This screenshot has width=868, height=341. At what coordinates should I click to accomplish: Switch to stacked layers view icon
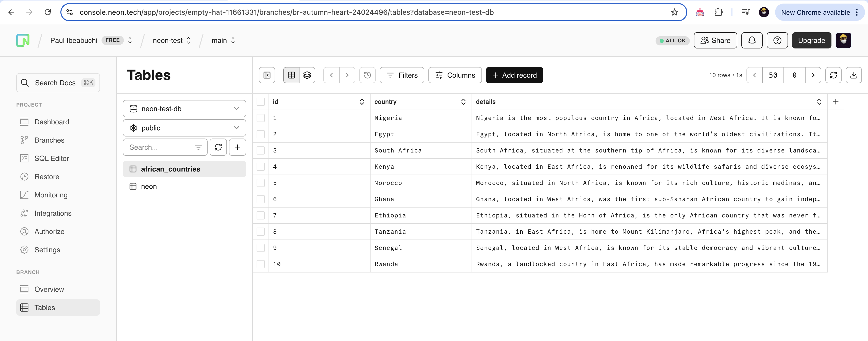[307, 75]
